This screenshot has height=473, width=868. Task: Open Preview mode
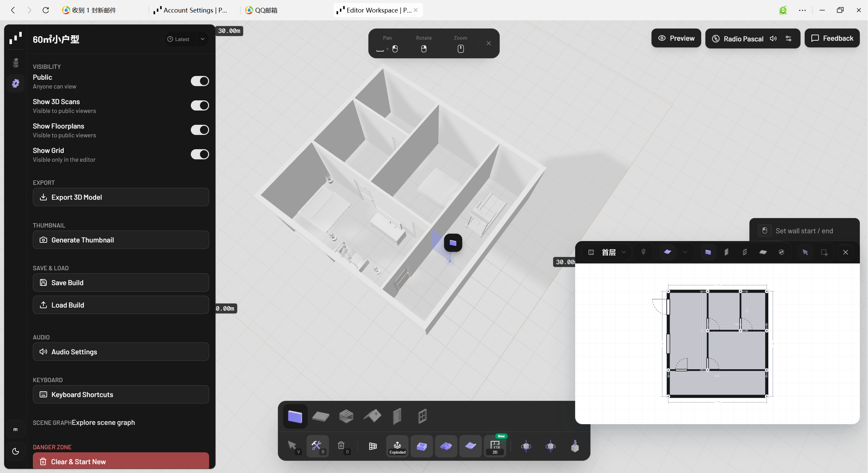pyautogui.click(x=676, y=38)
